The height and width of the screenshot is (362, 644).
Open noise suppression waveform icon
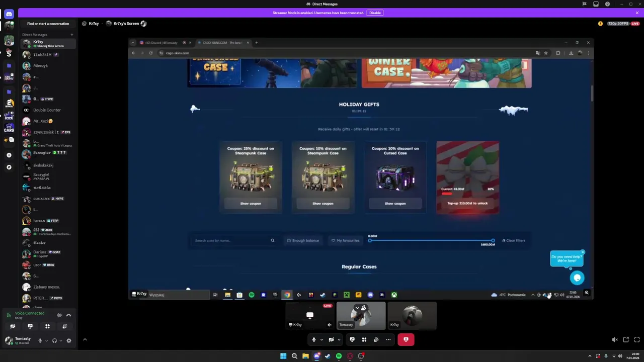point(59,315)
